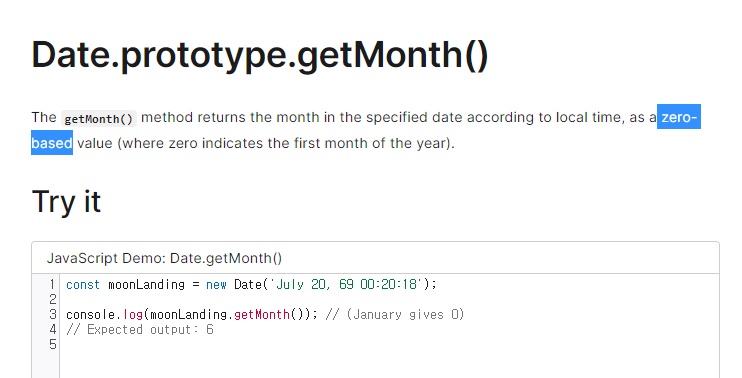Place cursor on empty line 5

point(388,345)
